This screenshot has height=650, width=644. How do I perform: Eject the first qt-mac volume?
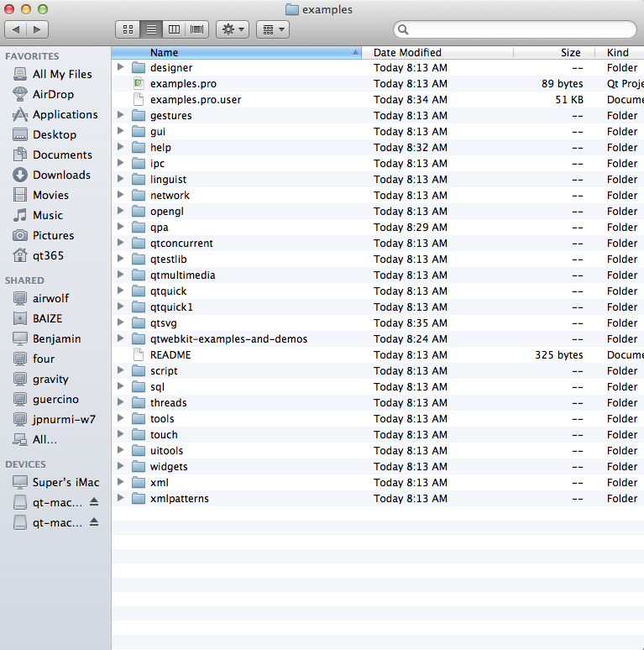pyautogui.click(x=94, y=502)
